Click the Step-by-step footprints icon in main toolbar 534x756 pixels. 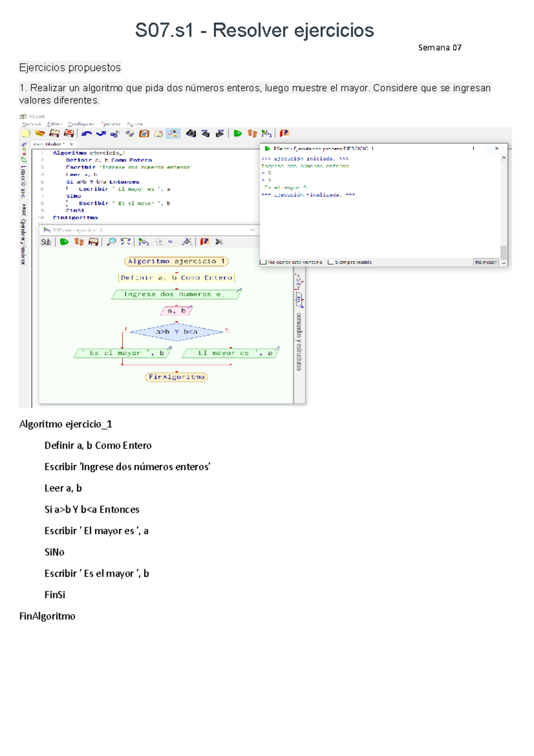pyautogui.click(x=252, y=133)
